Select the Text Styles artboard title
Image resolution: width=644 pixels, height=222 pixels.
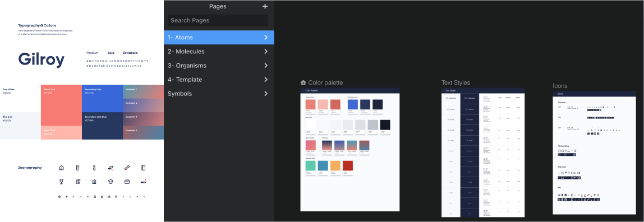[x=456, y=82]
